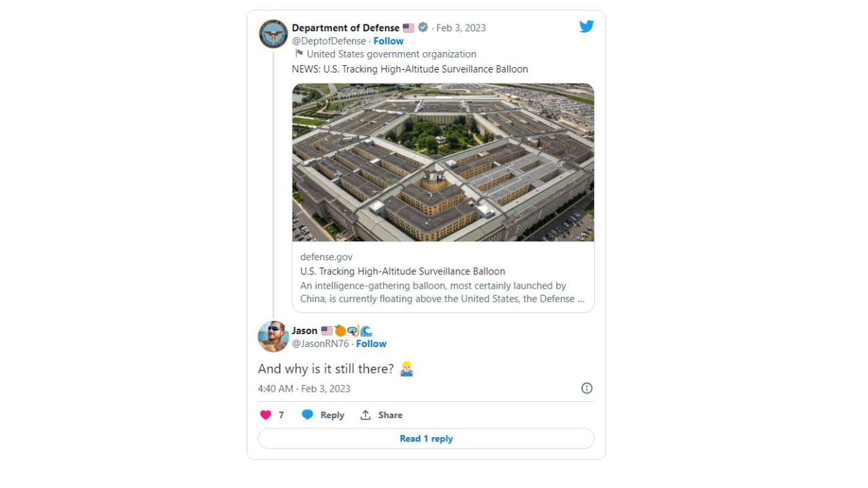The height and width of the screenshot is (488, 868).
Task: Like the tweet with the heart icon
Action: tap(266, 415)
